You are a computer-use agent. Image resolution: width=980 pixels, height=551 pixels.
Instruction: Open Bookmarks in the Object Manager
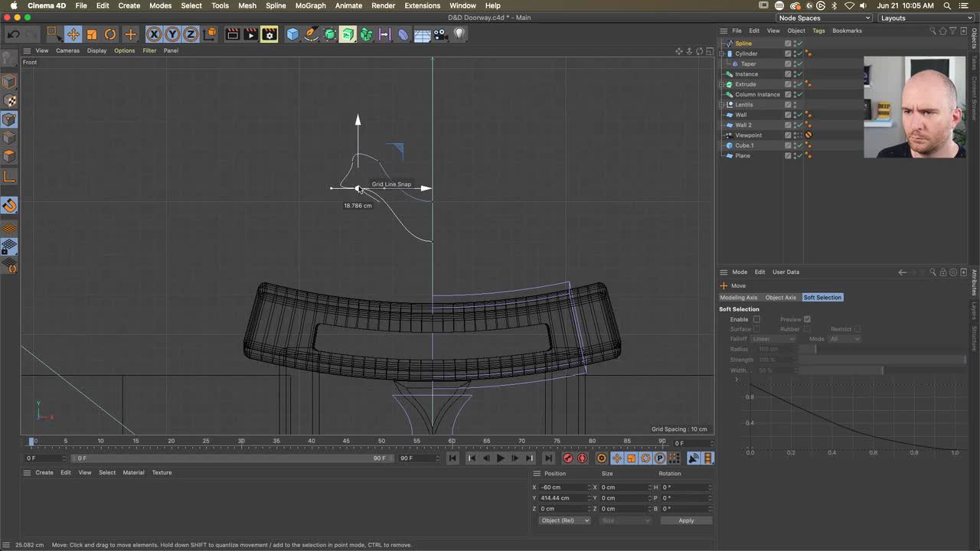(847, 31)
